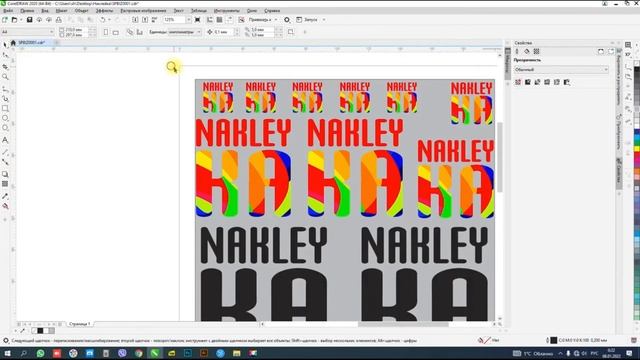The height and width of the screenshot is (360, 640).
Task: Select the Artistic Media tool
Action: click(x=5, y=98)
